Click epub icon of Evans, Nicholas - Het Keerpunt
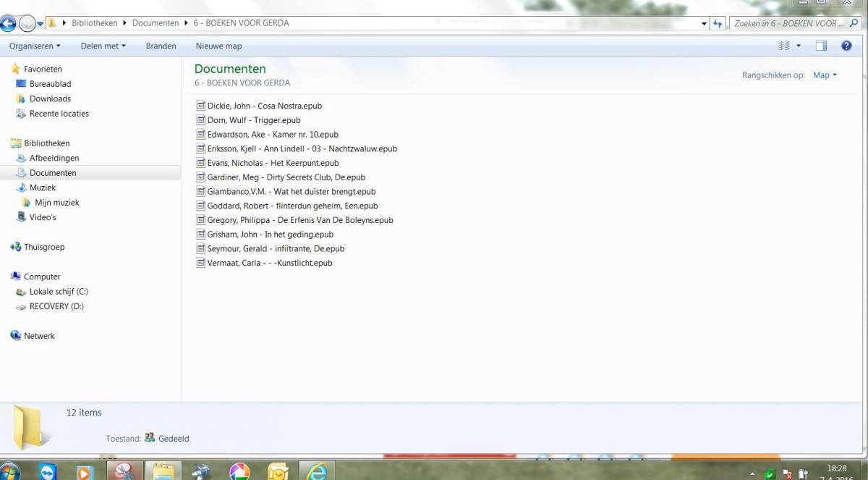 point(201,163)
